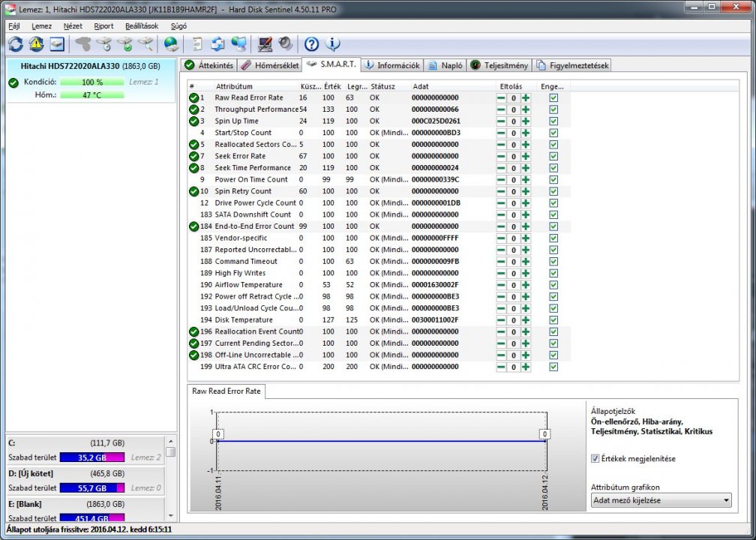Click the plus offset button for Seek Error Rate
This screenshot has width=756, height=540.
click(526, 156)
